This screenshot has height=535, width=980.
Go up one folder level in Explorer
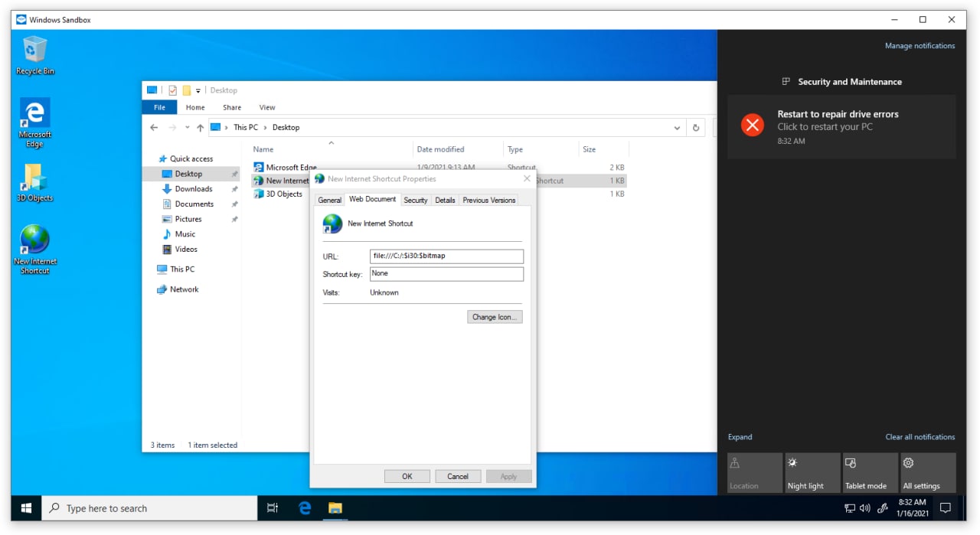(x=200, y=128)
